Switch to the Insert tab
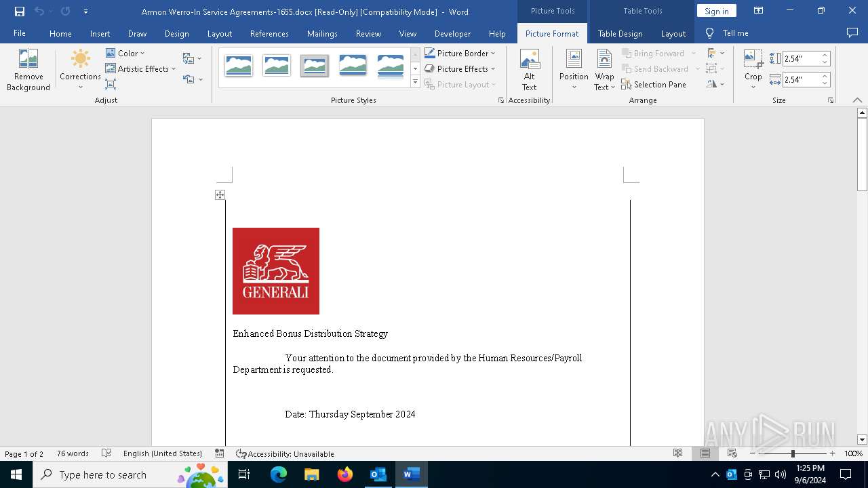Image resolution: width=868 pixels, height=488 pixels. click(100, 33)
